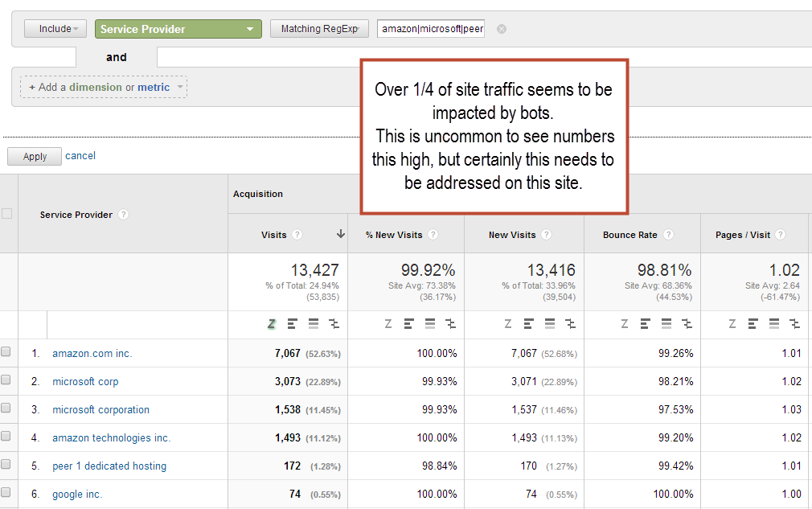Select the Z icon under % New Visits
This screenshot has width=812, height=509.
pyautogui.click(x=388, y=324)
